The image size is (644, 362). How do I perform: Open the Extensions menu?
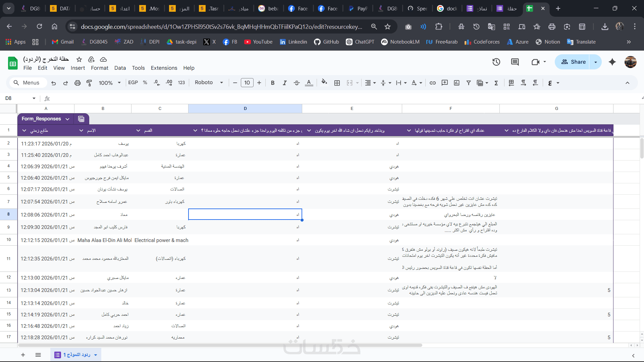tap(164, 68)
